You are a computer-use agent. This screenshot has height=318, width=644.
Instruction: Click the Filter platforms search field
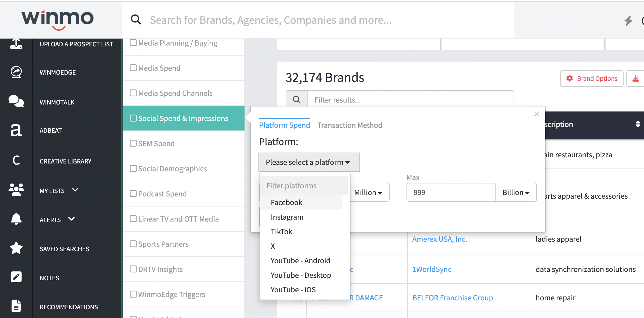(304, 186)
